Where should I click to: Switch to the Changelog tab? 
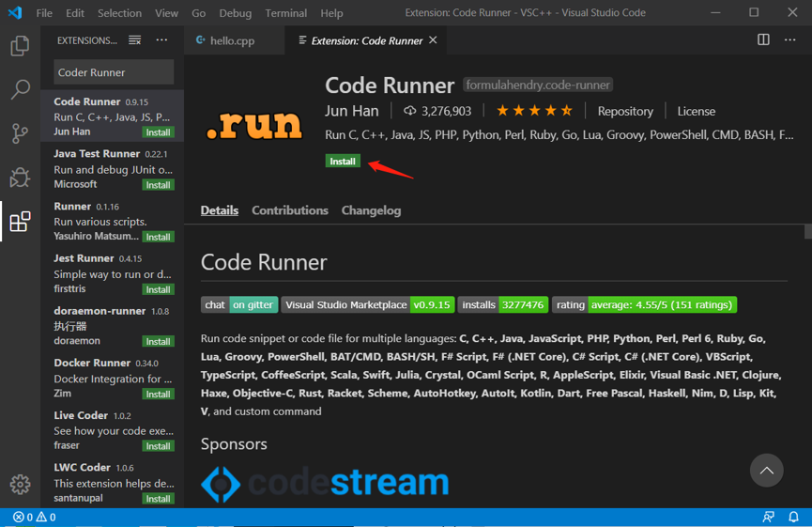pyautogui.click(x=372, y=210)
